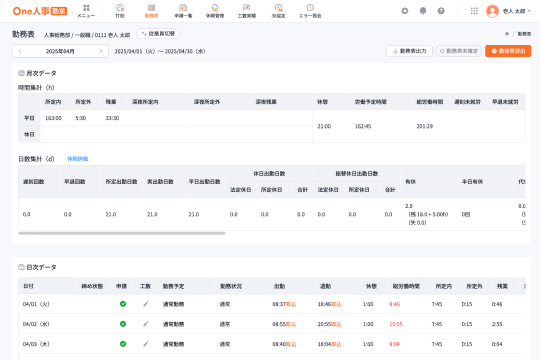
Task: Click the 日付 column header
Action: [x=28, y=286]
